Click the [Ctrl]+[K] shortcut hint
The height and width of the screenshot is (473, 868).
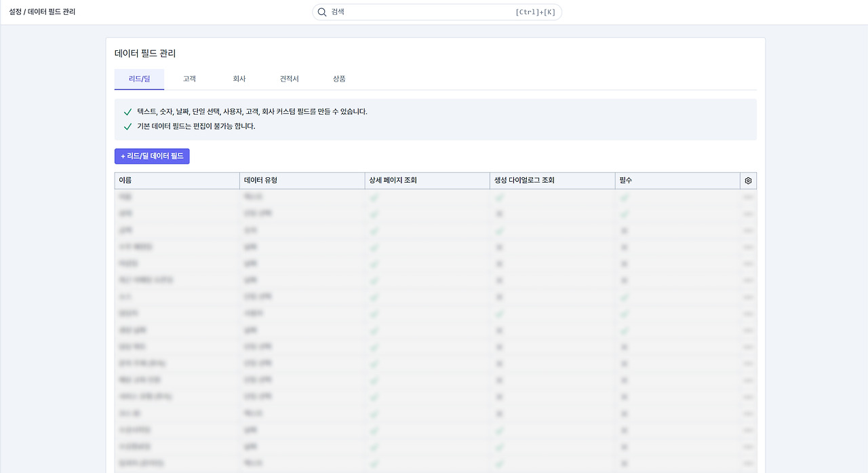click(535, 12)
